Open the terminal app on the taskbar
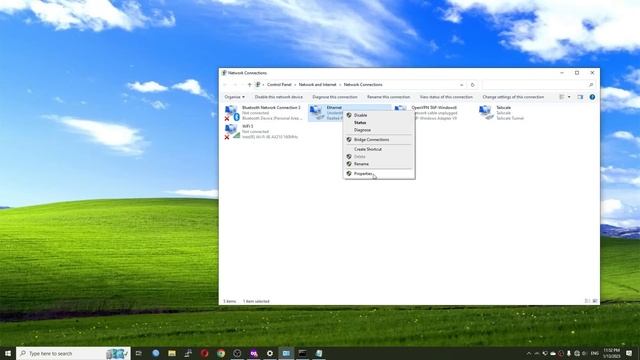The height and width of the screenshot is (360, 640). click(302, 353)
